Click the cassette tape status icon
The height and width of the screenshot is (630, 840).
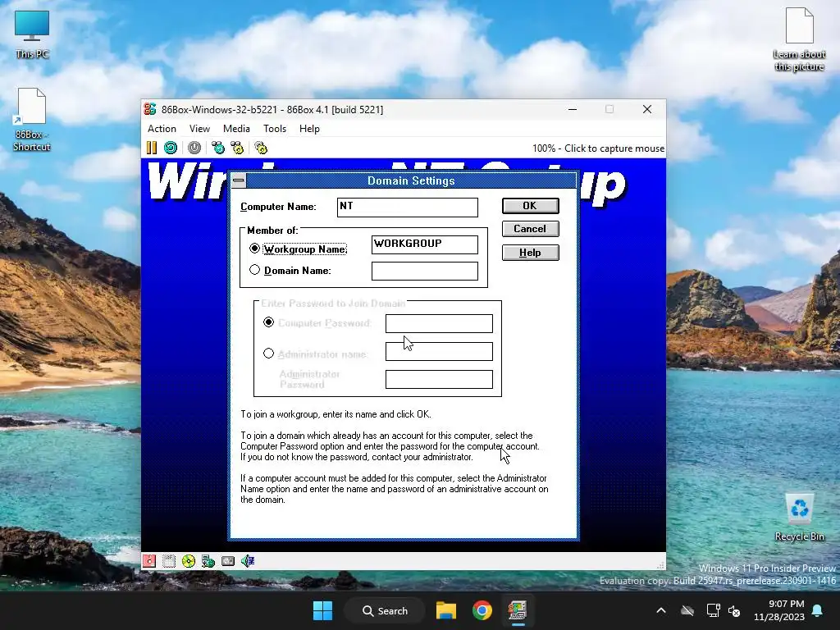(x=228, y=561)
